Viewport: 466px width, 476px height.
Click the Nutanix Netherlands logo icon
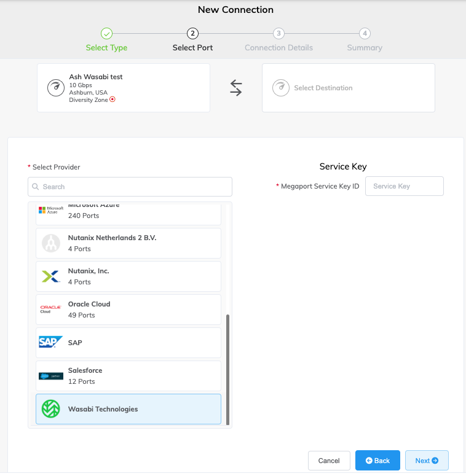click(x=50, y=243)
